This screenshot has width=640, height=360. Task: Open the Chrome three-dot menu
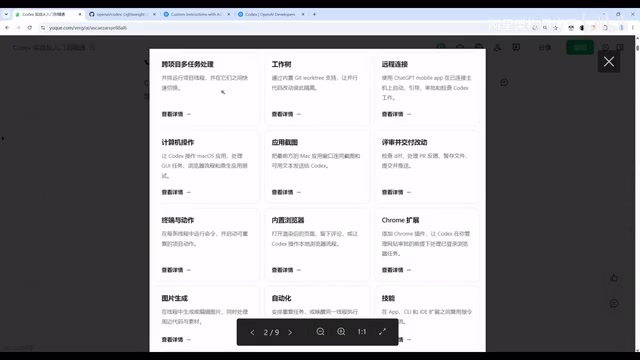[x=633, y=28]
